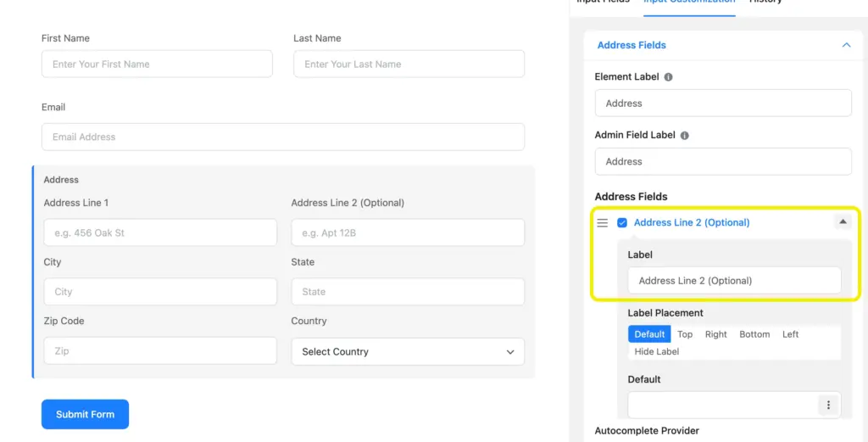Switch to the Input Fields tab
868x442 pixels.
[603, 3]
